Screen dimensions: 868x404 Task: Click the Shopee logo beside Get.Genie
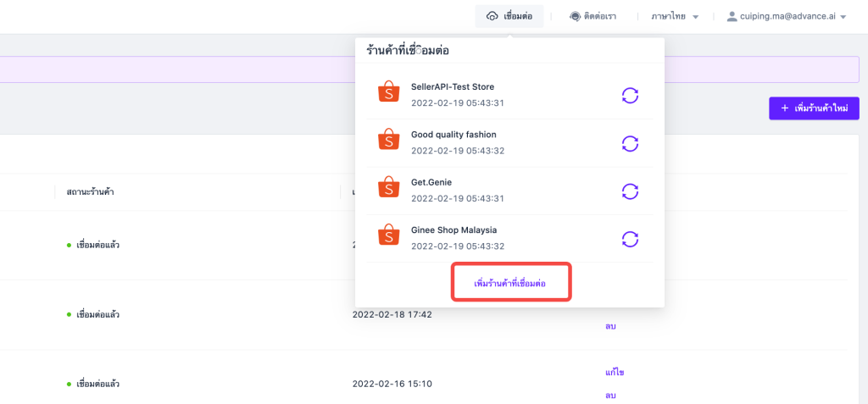[388, 187]
